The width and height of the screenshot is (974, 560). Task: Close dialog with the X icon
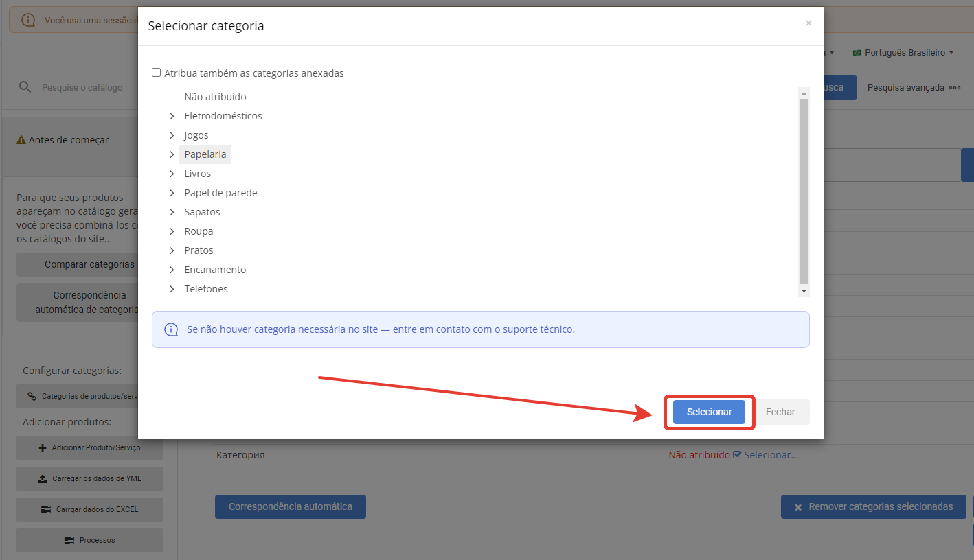tap(808, 23)
